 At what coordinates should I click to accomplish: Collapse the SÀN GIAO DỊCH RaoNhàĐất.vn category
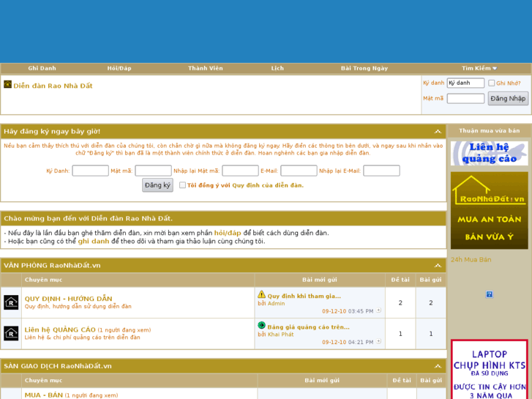tap(438, 366)
